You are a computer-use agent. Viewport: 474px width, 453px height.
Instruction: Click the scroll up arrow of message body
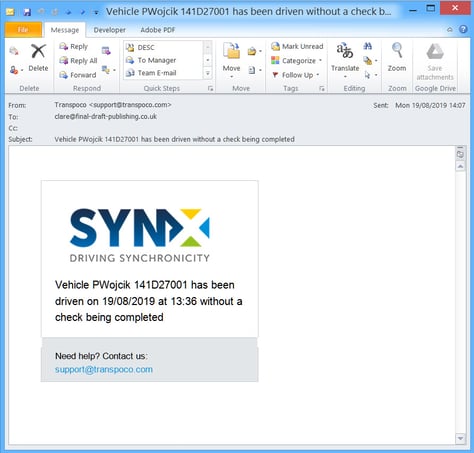(x=460, y=166)
